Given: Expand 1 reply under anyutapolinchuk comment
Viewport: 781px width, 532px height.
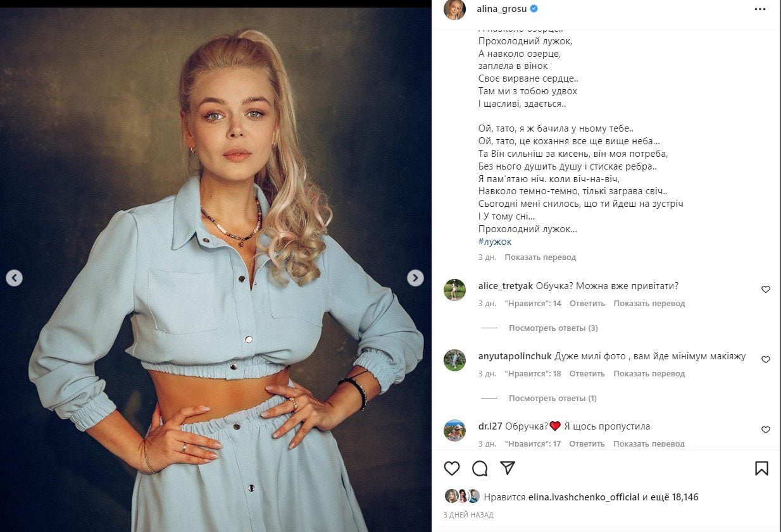Looking at the screenshot, I should [x=553, y=399].
